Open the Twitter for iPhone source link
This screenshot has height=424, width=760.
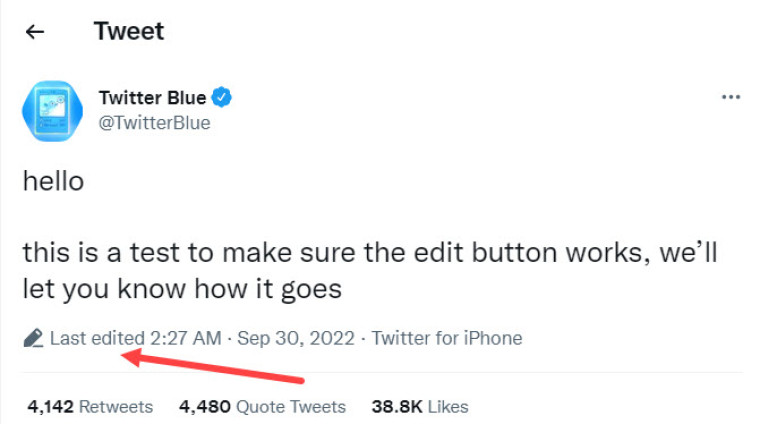click(x=447, y=338)
